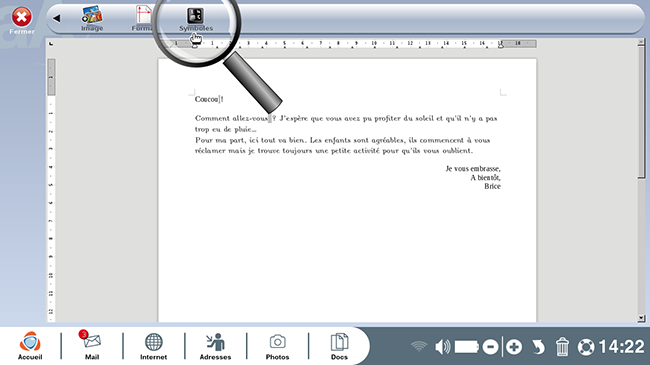Image resolution: width=650 pixels, height=365 pixels.
Task: Place cursor in 'Coucou !' greeting
Action: point(209,99)
